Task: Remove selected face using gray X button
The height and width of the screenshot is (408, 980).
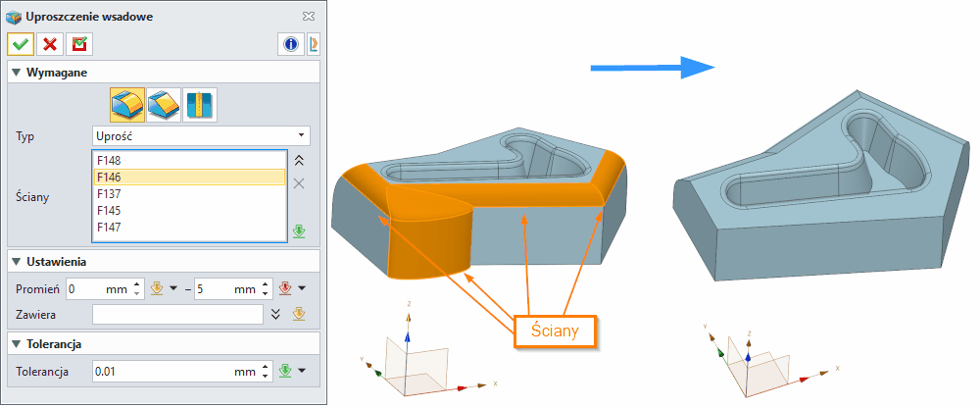Action: (299, 183)
